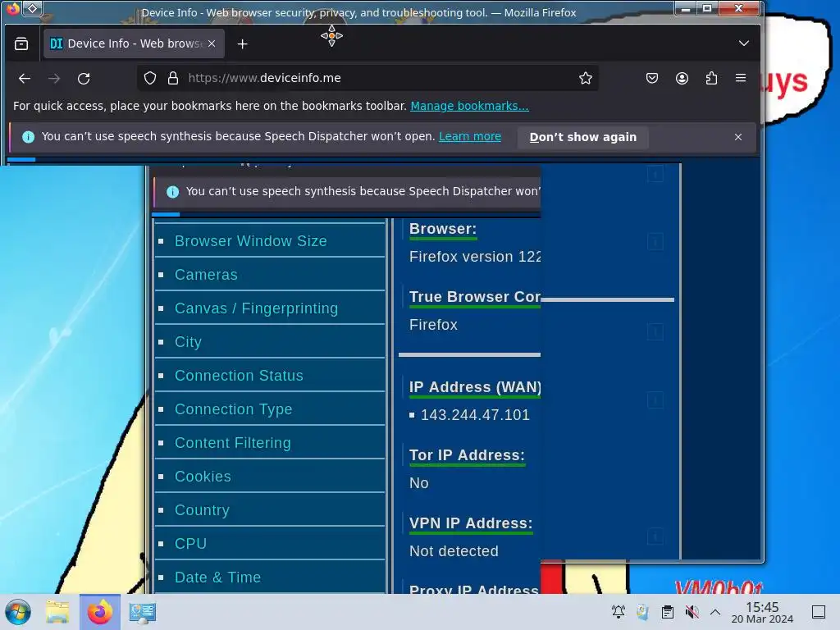This screenshot has height=630, width=840.
Task: Click the VPN IP Address heading
Action: click(471, 523)
